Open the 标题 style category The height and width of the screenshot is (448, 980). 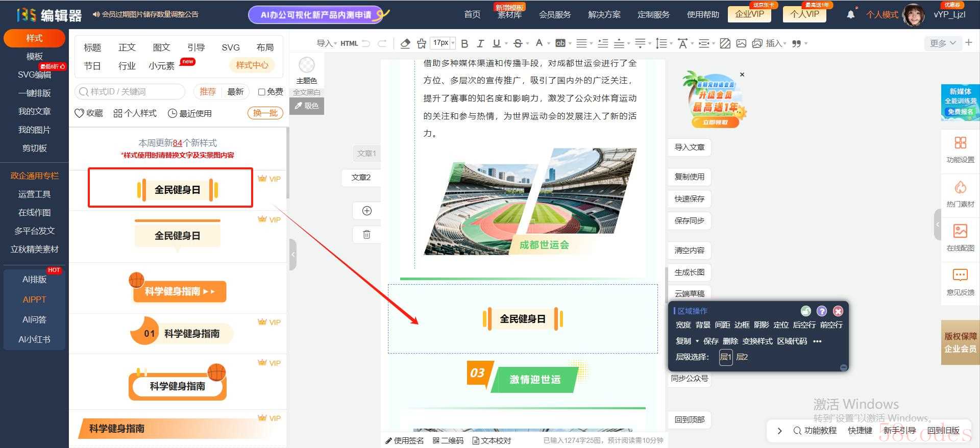pyautogui.click(x=92, y=47)
